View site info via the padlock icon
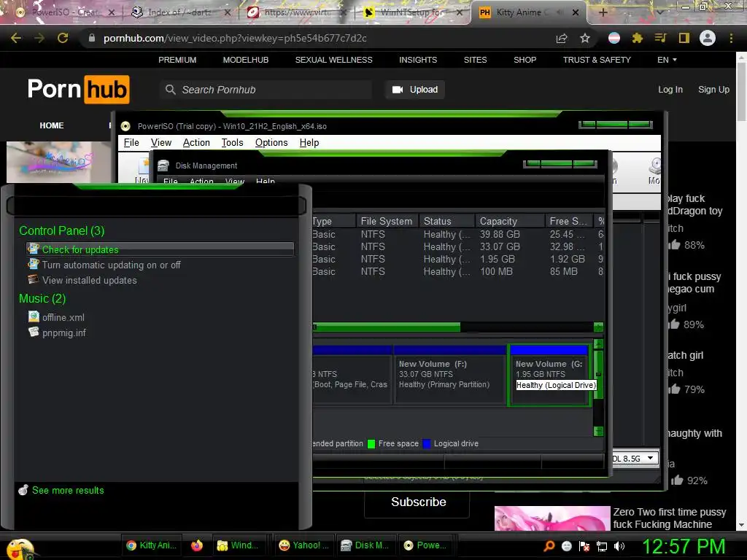This screenshot has width=747, height=560. coord(92,38)
